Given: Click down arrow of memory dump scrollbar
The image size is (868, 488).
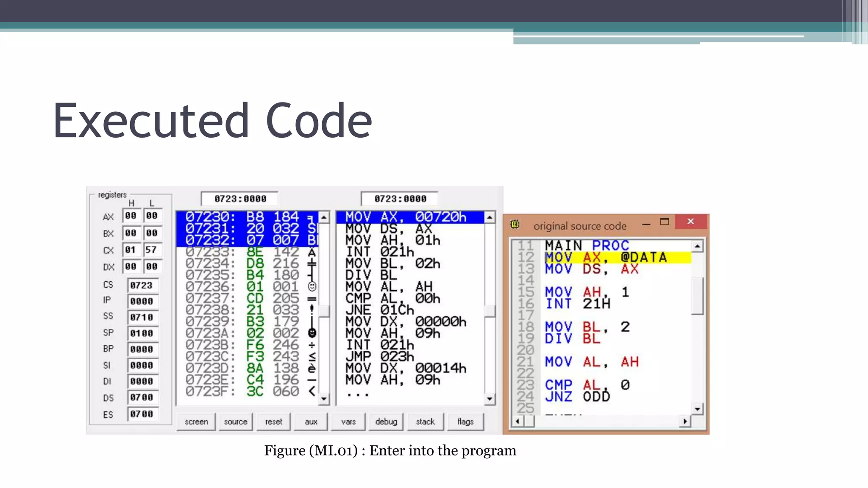Looking at the screenshot, I should pyautogui.click(x=324, y=399).
